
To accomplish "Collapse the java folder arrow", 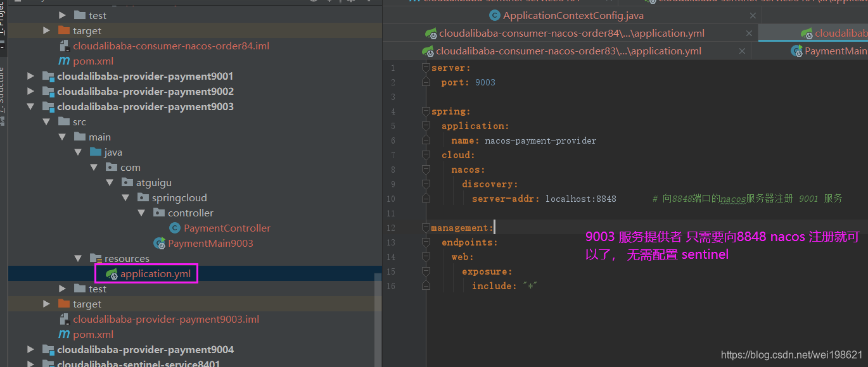I will coord(79,152).
